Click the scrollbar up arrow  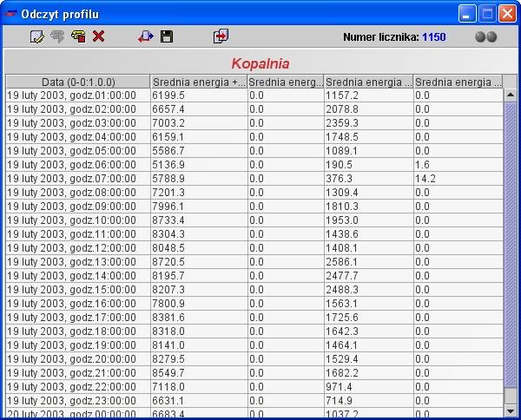(x=511, y=95)
